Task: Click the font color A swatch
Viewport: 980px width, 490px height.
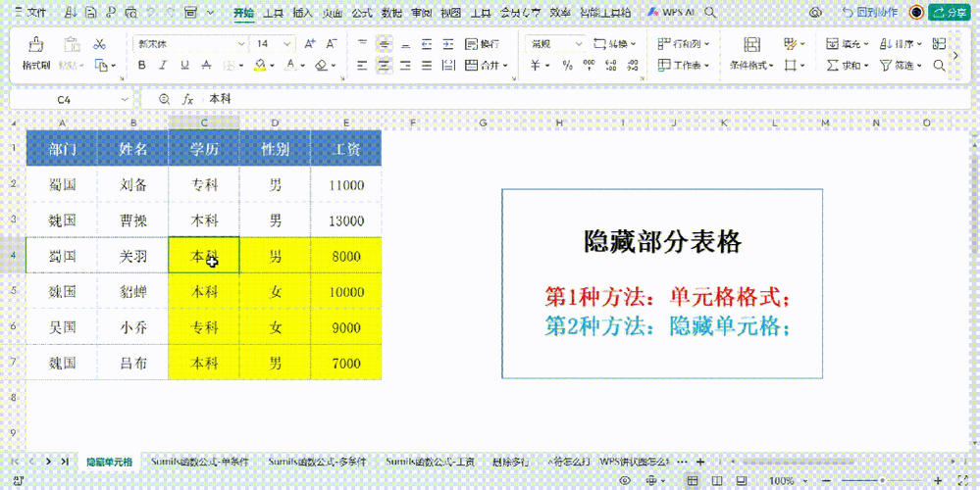Action: coord(290,65)
